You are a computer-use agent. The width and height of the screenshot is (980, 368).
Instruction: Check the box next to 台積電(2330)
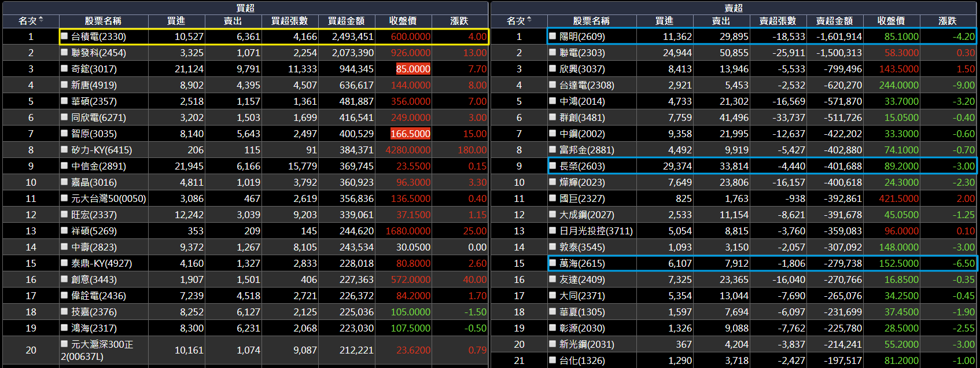[65, 36]
